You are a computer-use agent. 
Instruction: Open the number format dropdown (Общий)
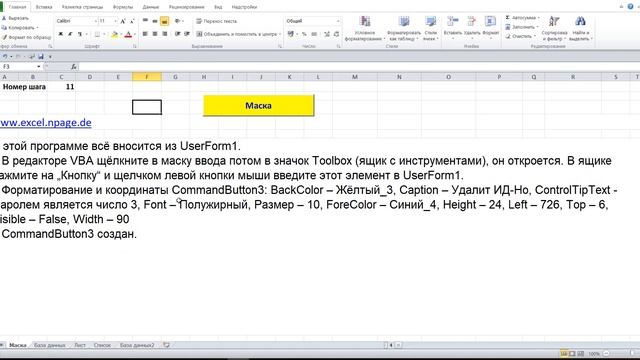pos(338,21)
